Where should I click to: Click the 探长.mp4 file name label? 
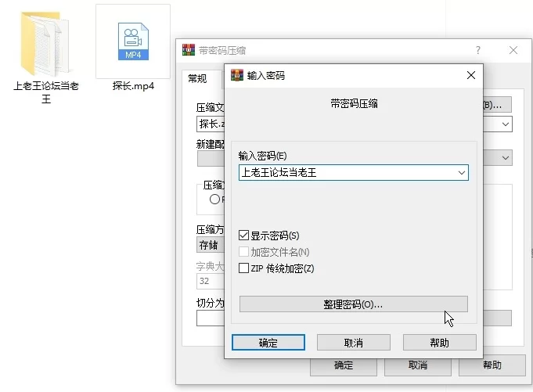click(133, 86)
